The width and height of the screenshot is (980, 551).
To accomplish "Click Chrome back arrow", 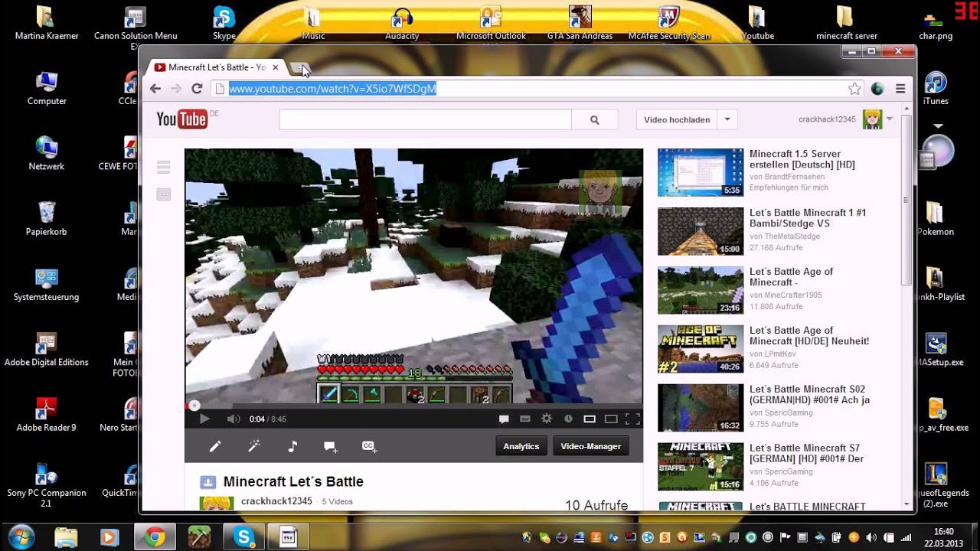I will pyautogui.click(x=155, y=89).
